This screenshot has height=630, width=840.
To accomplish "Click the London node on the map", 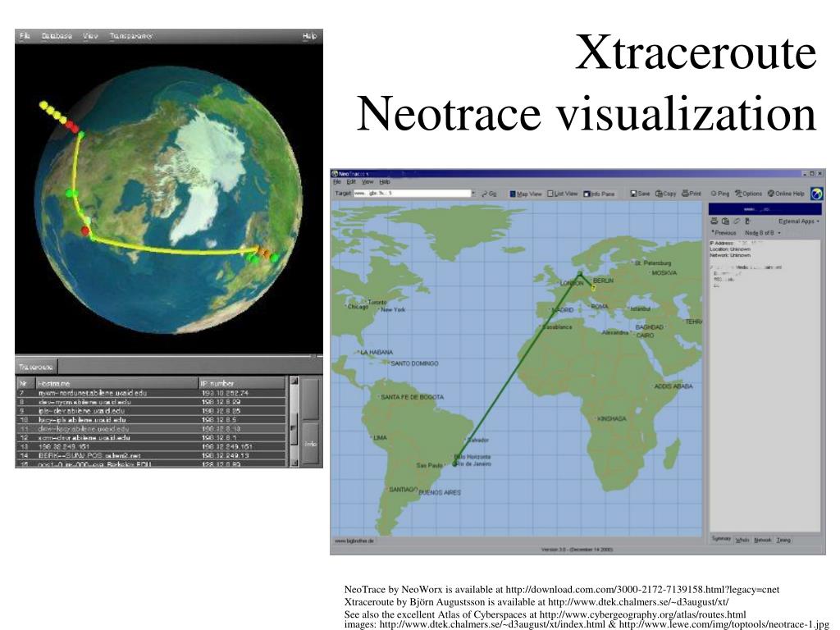I will click(580, 274).
